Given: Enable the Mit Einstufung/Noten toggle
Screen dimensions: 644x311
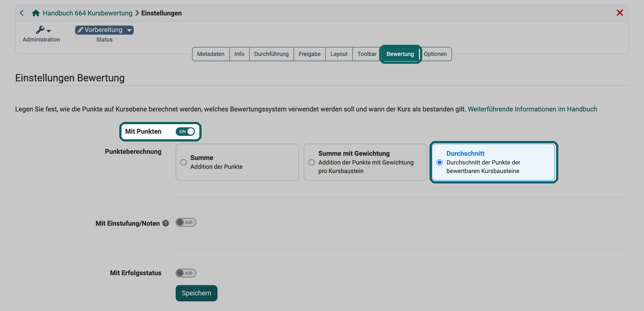Looking at the screenshot, I should [x=186, y=223].
